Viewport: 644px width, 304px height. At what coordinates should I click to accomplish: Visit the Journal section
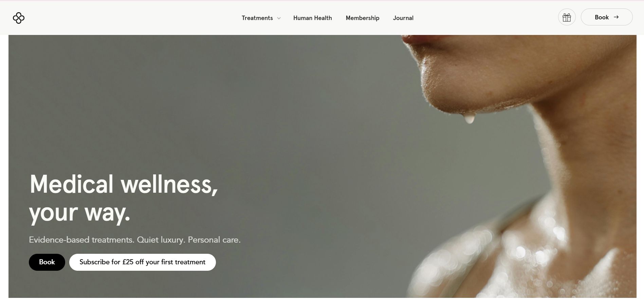click(403, 18)
